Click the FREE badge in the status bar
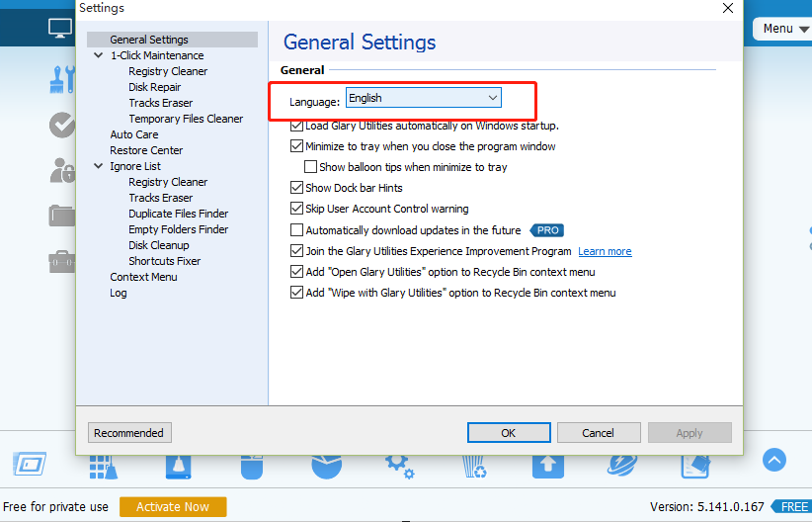The image size is (812, 522). (x=791, y=506)
